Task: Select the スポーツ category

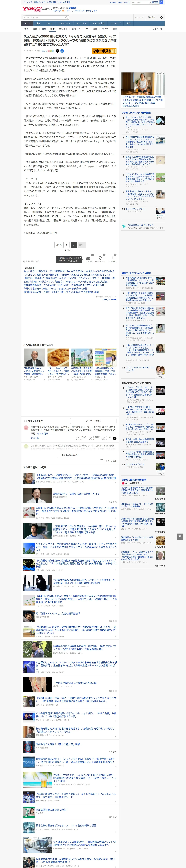Action: (76, 29)
